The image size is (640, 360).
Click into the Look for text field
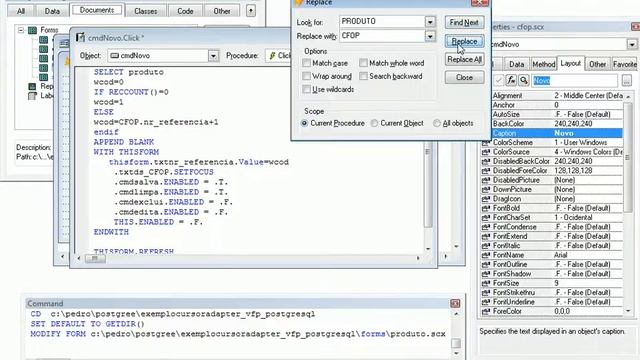(x=382, y=21)
